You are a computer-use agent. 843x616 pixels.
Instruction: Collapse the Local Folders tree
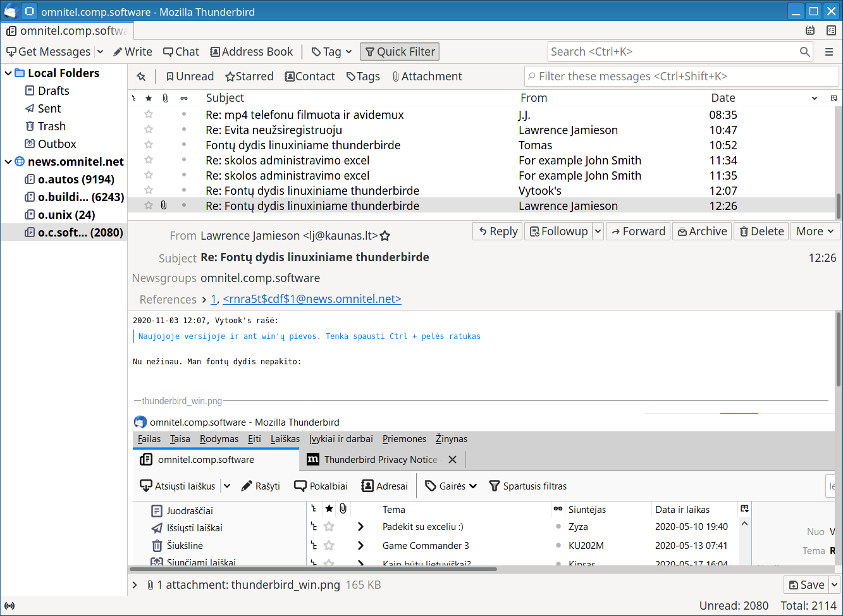coord(8,73)
